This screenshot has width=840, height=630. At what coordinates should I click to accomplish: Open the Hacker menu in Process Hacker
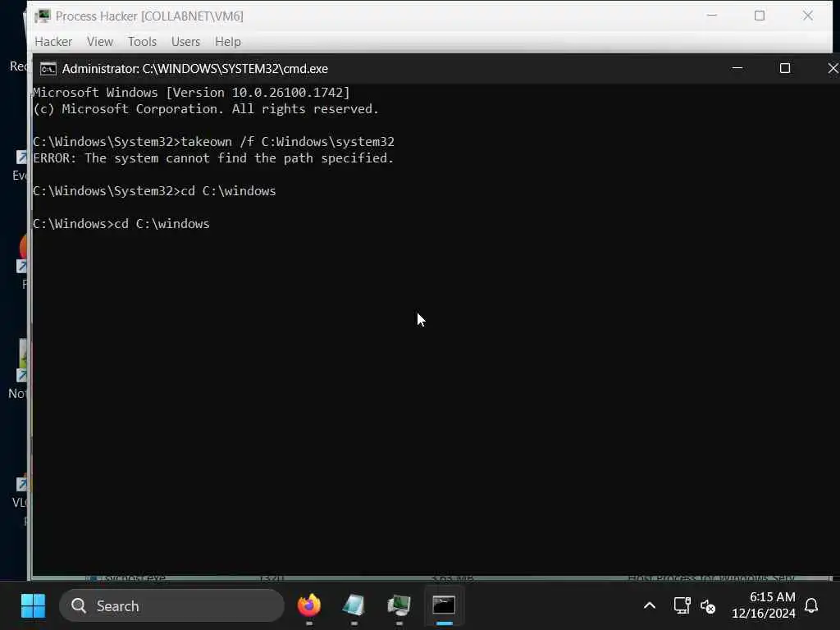pyautogui.click(x=53, y=42)
